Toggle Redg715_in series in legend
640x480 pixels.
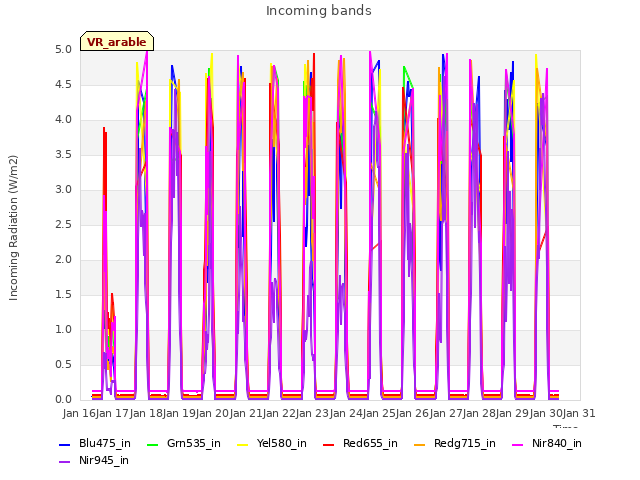(x=455, y=444)
